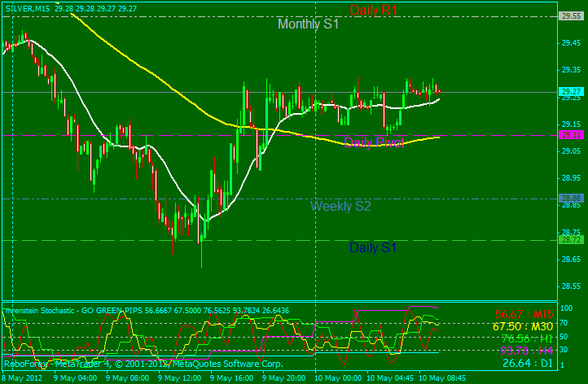
Task: Click the Daily R1 resistance label
Action: (375, 11)
